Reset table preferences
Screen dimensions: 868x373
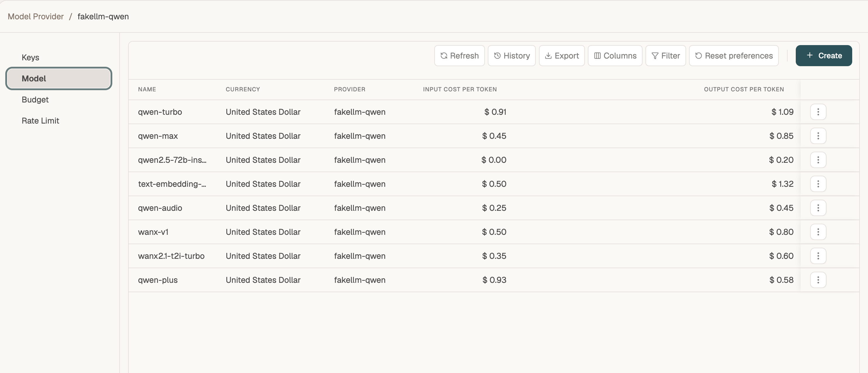[x=733, y=56]
